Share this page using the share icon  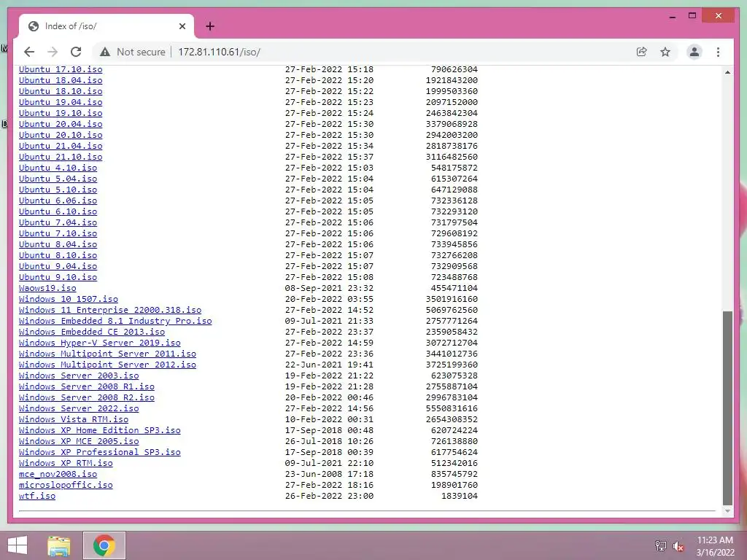point(642,52)
